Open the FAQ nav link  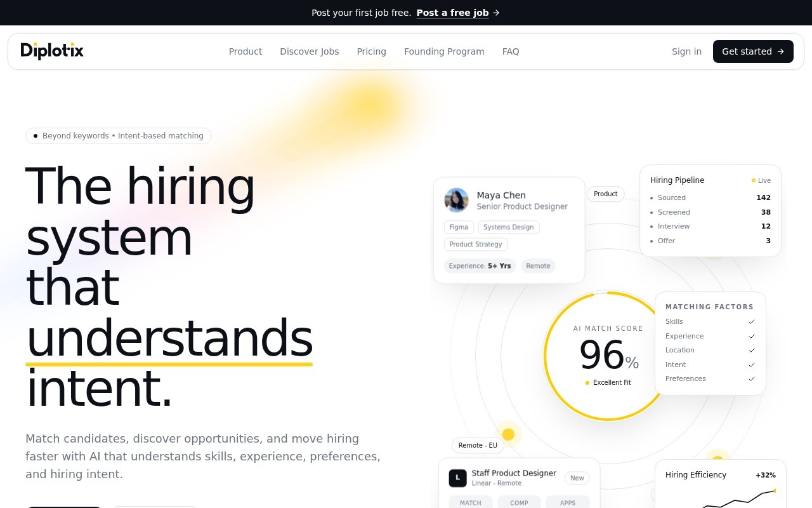[x=511, y=51]
